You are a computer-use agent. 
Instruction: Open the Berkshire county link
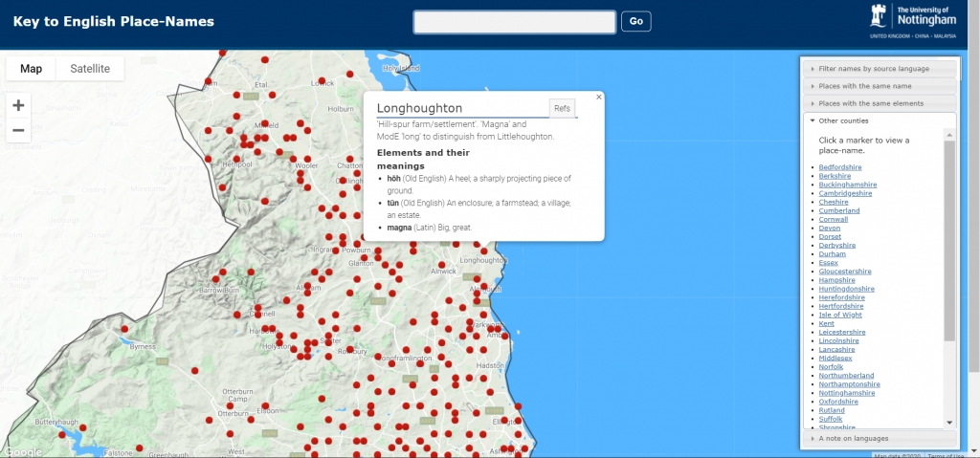coord(835,176)
